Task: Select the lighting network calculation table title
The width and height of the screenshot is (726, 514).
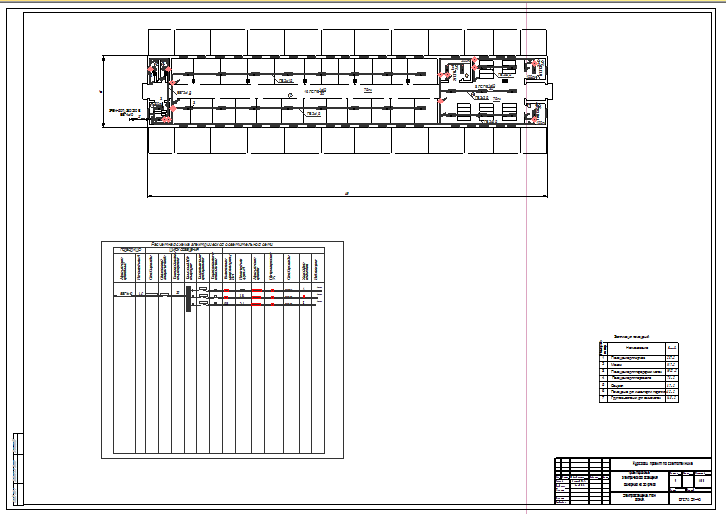Action: [x=212, y=244]
